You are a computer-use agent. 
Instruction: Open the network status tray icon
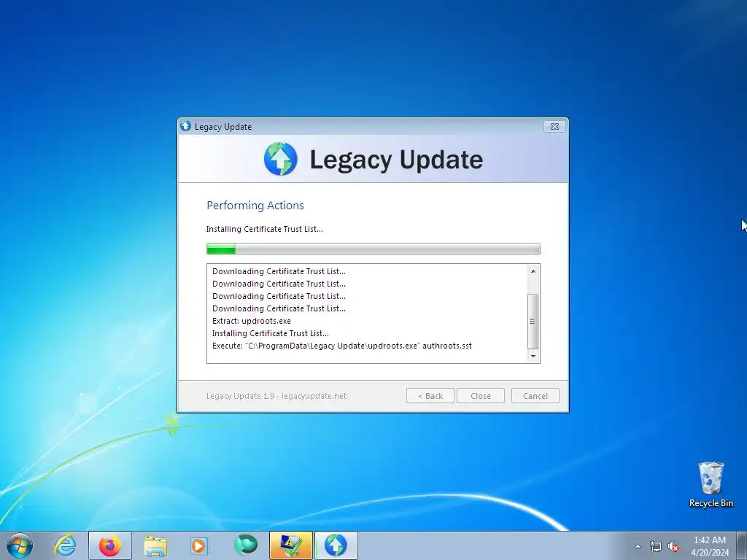point(656,546)
